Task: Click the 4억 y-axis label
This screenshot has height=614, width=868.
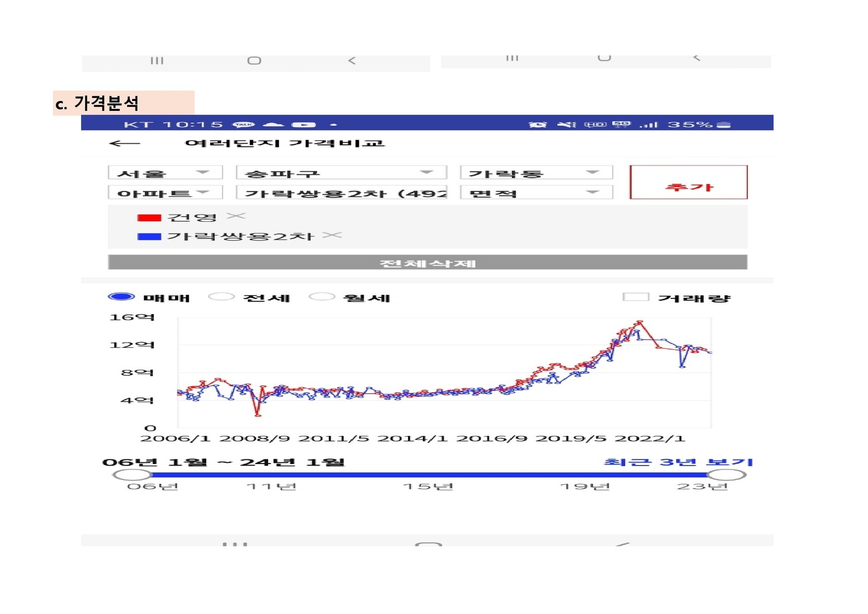Action: (137, 400)
